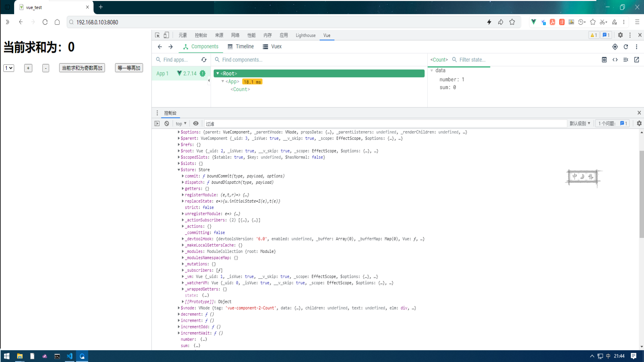Click inspect DOM list icon

coord(626,60)
